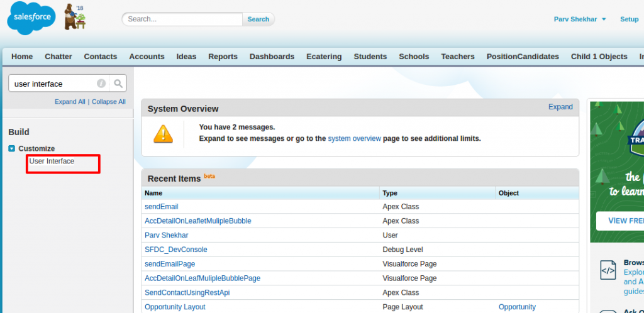Click the 'Page Layout' type cell
Image resolution: width=644 pixels, height=313 pixels.
coord(402,307)
